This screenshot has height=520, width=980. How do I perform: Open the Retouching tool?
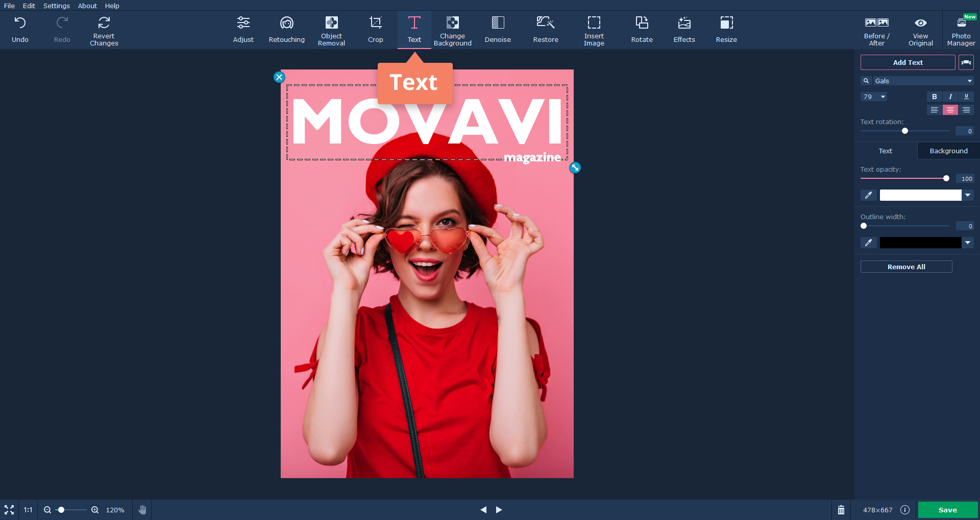(287, 30)
